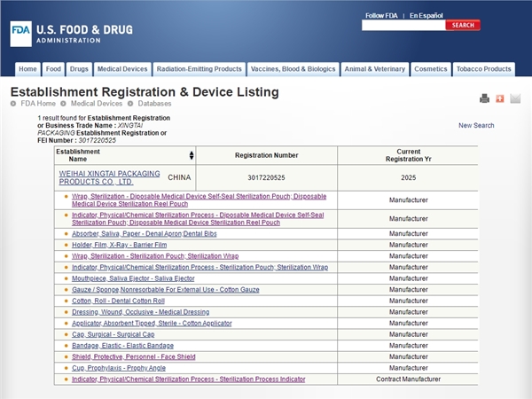
Task: Go to Vaccines, Blood & Biologics tab
Action: click(293, 69)
